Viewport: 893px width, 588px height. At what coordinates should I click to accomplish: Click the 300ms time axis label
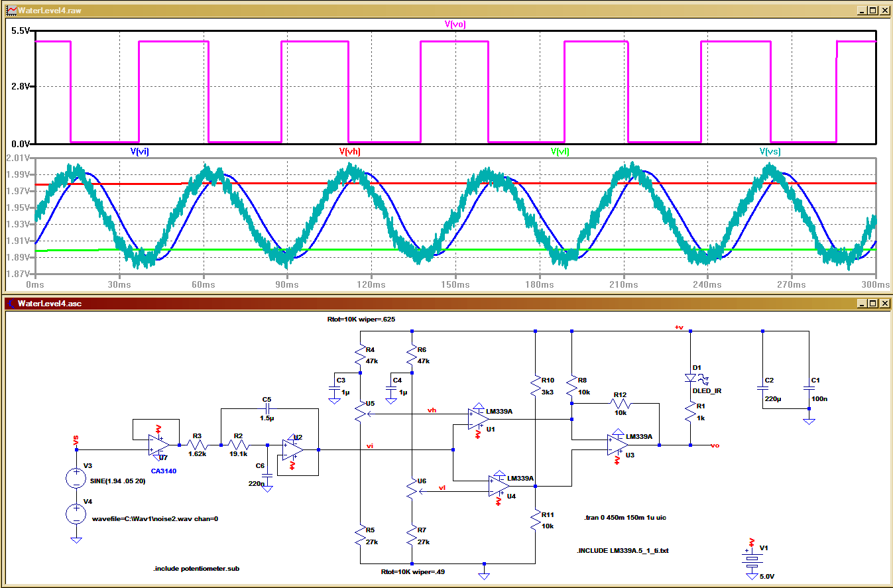coord(877,284)
